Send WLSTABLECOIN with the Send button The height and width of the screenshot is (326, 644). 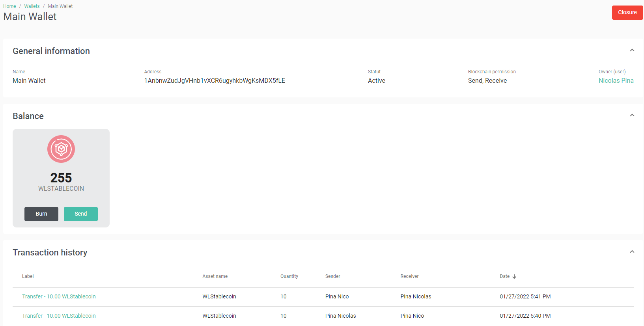click(x=81, y=214)
